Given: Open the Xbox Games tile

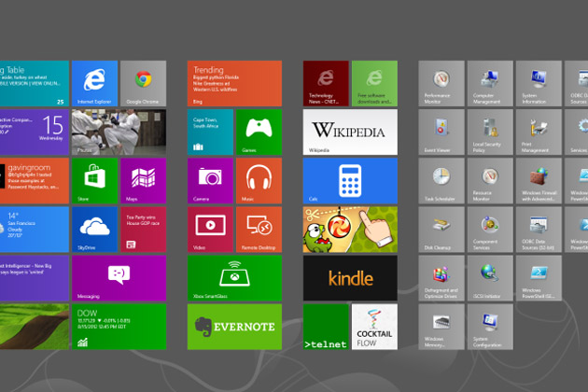Looking at the screenshot, I should pos(259,132).
